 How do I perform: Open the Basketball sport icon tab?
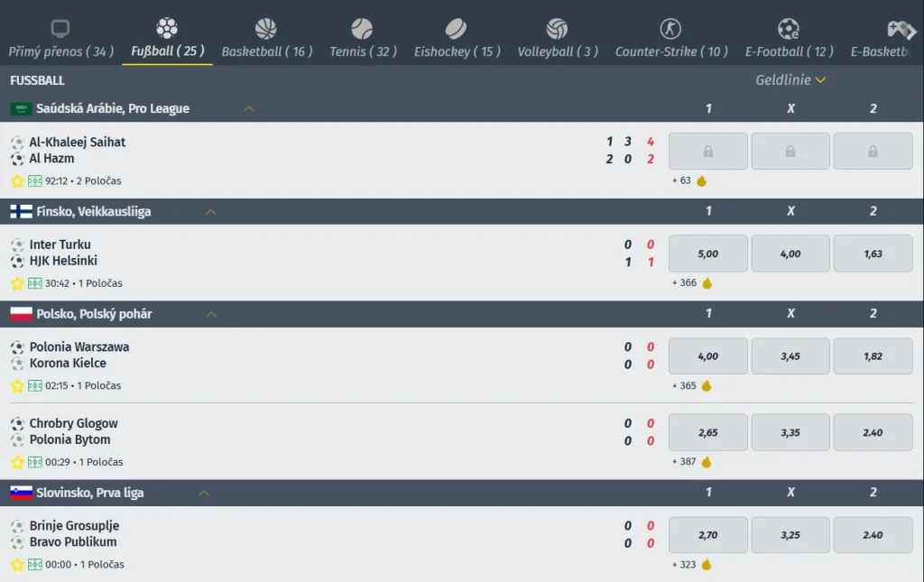pos(266,28)
